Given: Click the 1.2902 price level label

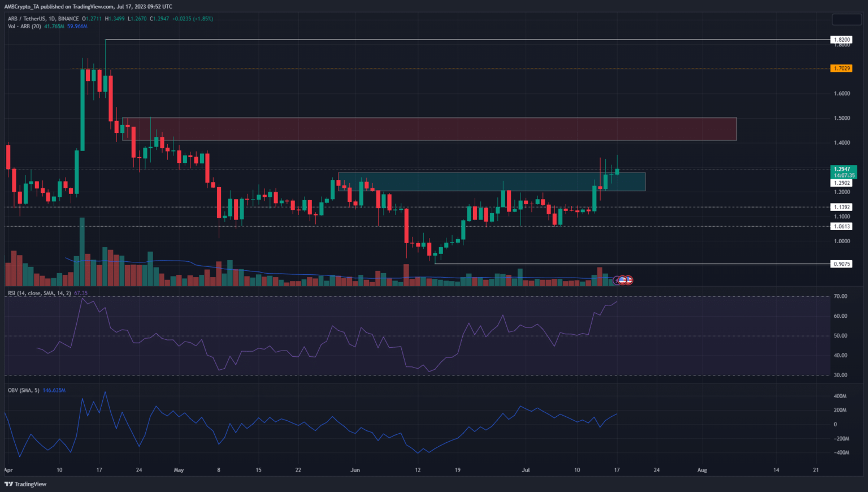Looking at the screenshot, I should pyautogui.click(x=841, y=183).
